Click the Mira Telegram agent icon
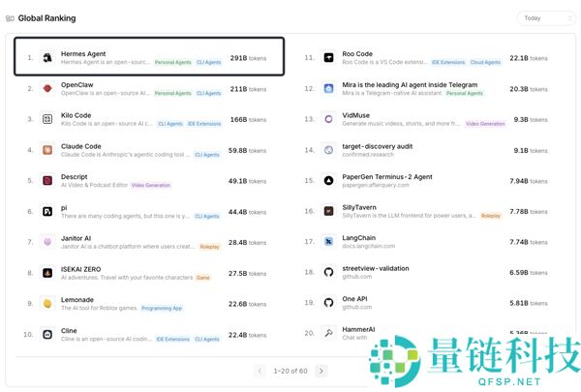This screenshot has width=581, height=392. point(328,88)
